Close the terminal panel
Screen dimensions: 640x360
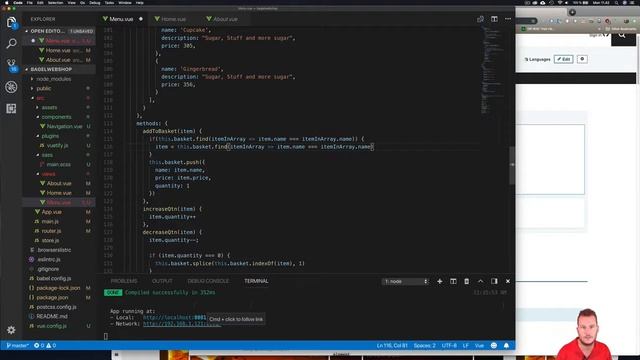pyautogui.click(x=508, y=281)
